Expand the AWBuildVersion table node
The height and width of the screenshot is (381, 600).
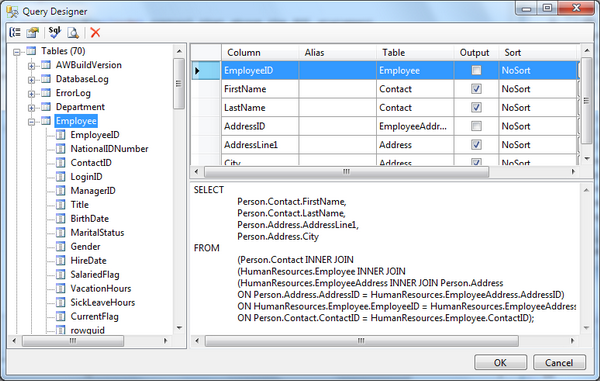(x=31, y=66)
